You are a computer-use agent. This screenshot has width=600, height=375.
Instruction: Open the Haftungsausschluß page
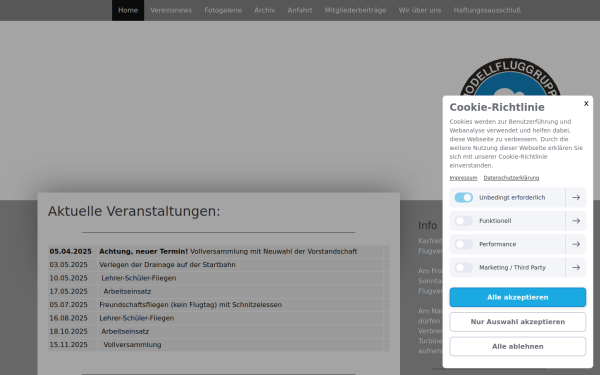pyautogui.click(x=487, y=10)
